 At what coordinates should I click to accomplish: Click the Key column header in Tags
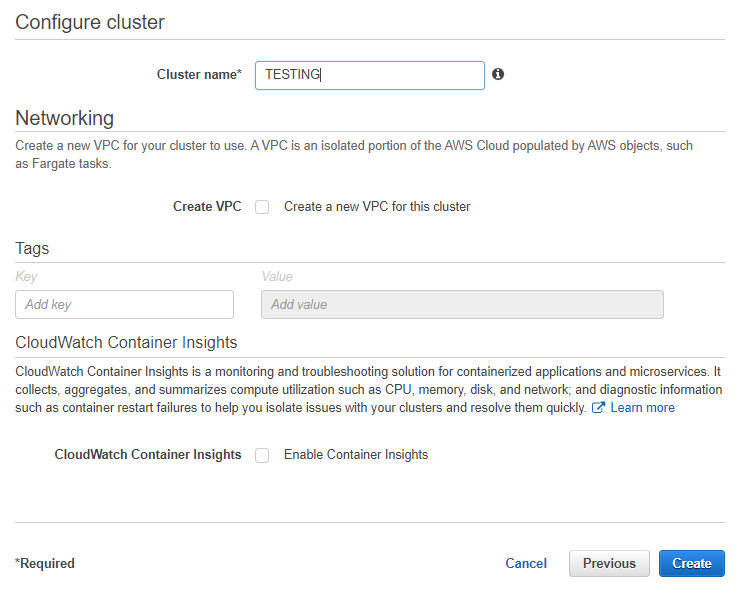pyautogui.click(x=27, y=276)
